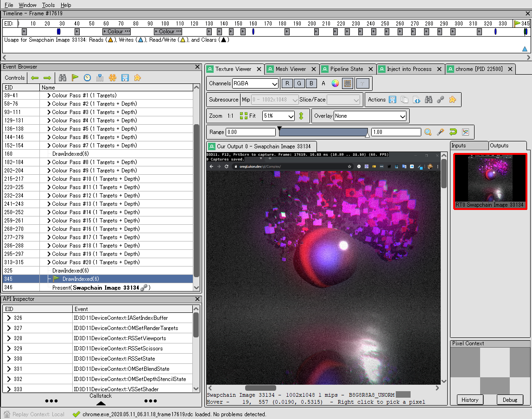Viewport: 532px width, 419px height.
Task: Open the texture histogram icon beside the eyedropper
Action: [x=466, y=132]
